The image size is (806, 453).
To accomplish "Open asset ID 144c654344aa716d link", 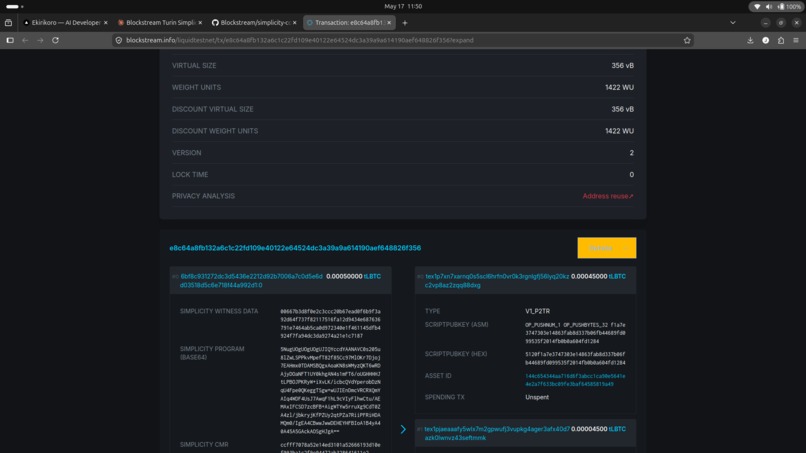I will click(575, 380).
